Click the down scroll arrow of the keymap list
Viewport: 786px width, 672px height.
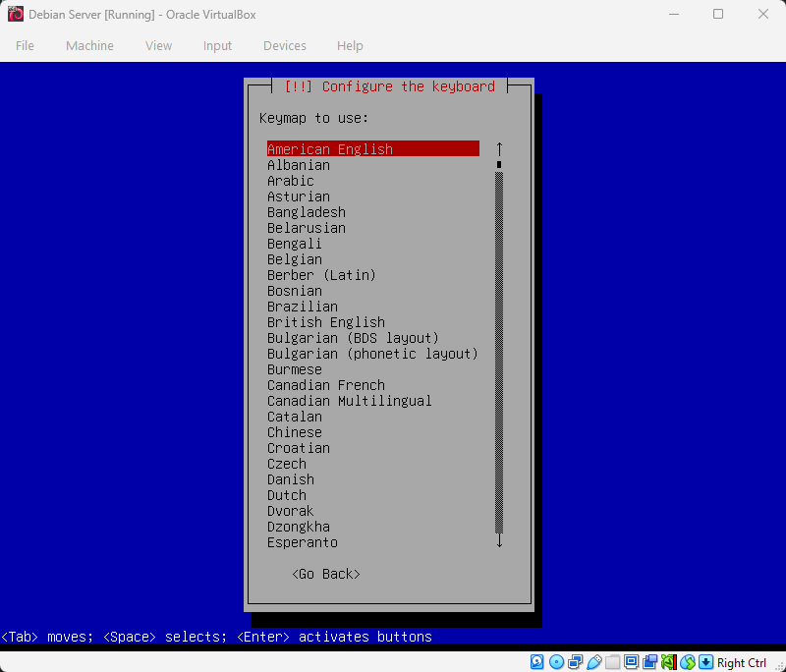pos(499,541)
